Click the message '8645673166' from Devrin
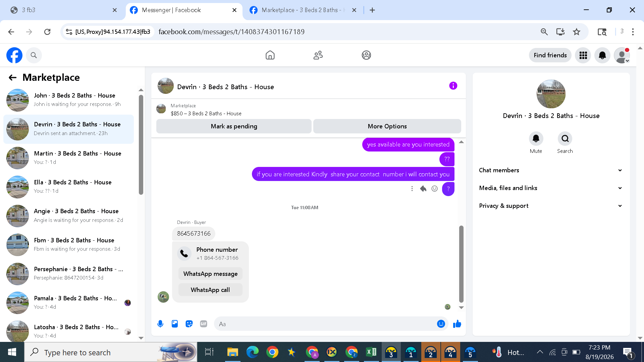 [x=194, y=234]
